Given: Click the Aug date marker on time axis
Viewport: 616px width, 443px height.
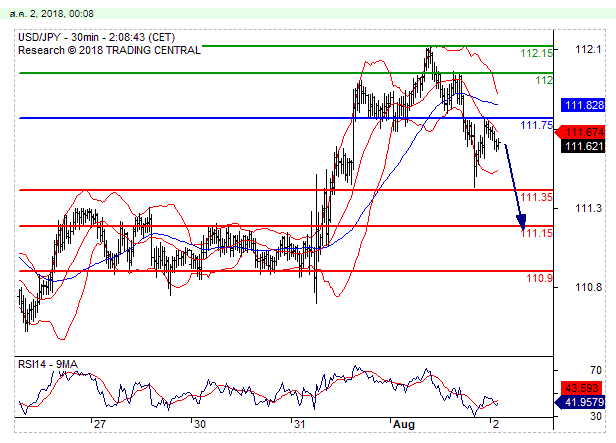Looking at the screenshot, I should (x=404, y=425).
